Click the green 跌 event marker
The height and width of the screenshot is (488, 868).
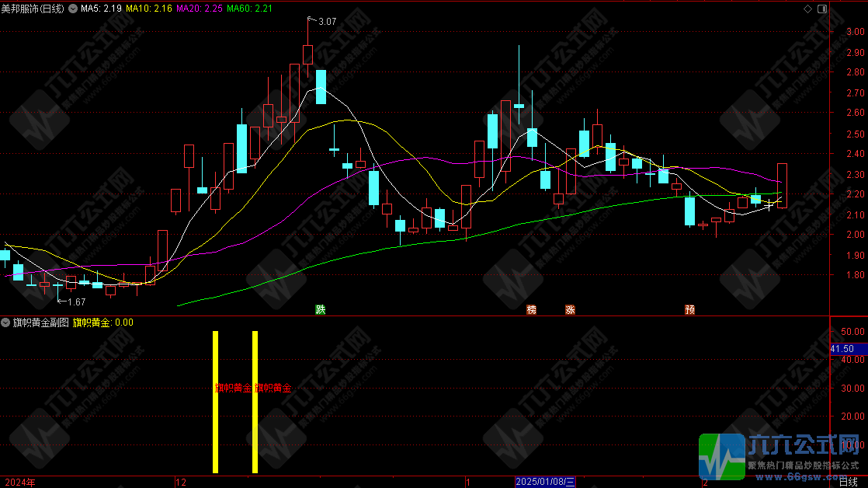tap(320, 309)
